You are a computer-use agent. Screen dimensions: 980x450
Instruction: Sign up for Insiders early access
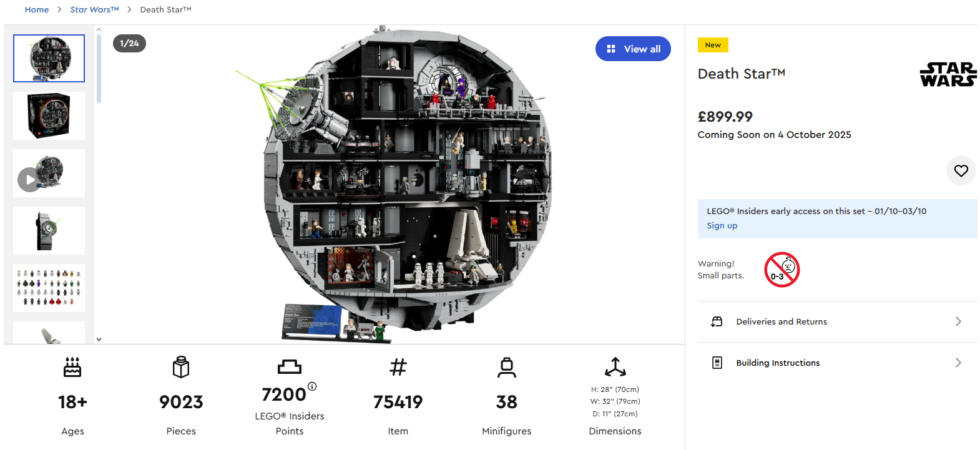pos(722,225)
